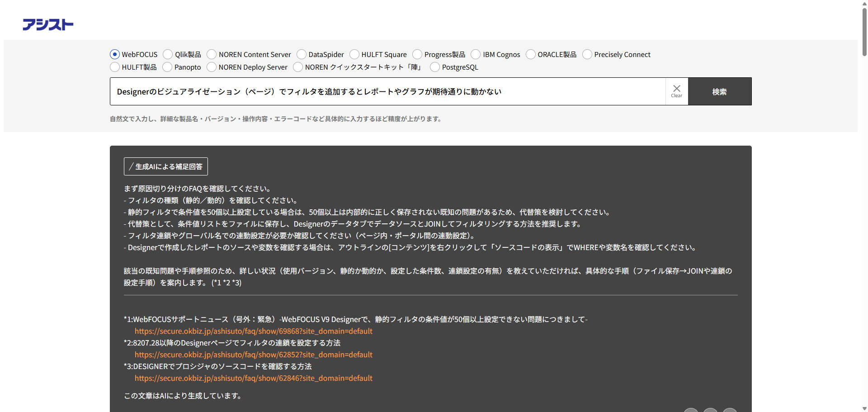This screenshot has height=412, width=868.
Task: Select the Precisely Connect radio button
Action: point(587,54)
